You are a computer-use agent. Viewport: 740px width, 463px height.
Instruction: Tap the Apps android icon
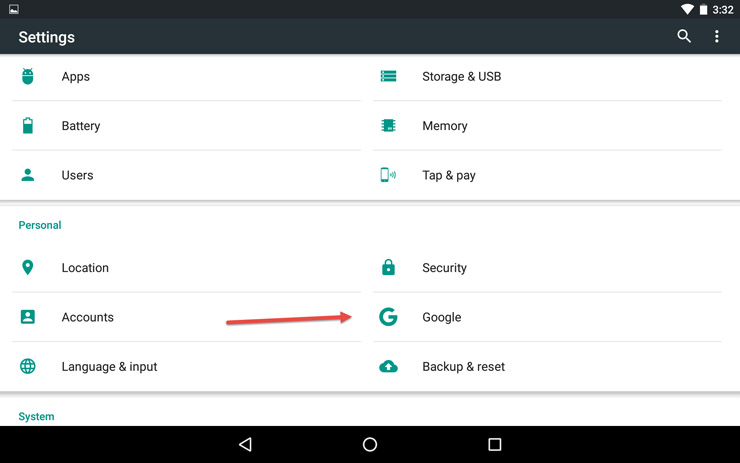28,76
